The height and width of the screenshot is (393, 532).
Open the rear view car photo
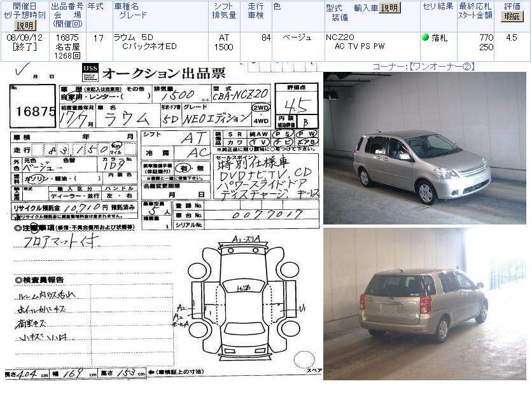point(424,304)
